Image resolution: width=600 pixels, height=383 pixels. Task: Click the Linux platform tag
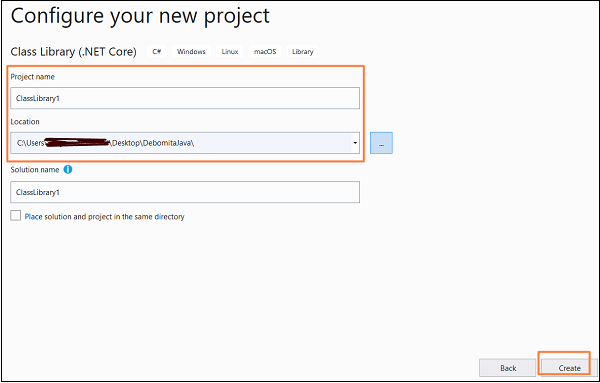pyautogui.click(x=230, y=52)
